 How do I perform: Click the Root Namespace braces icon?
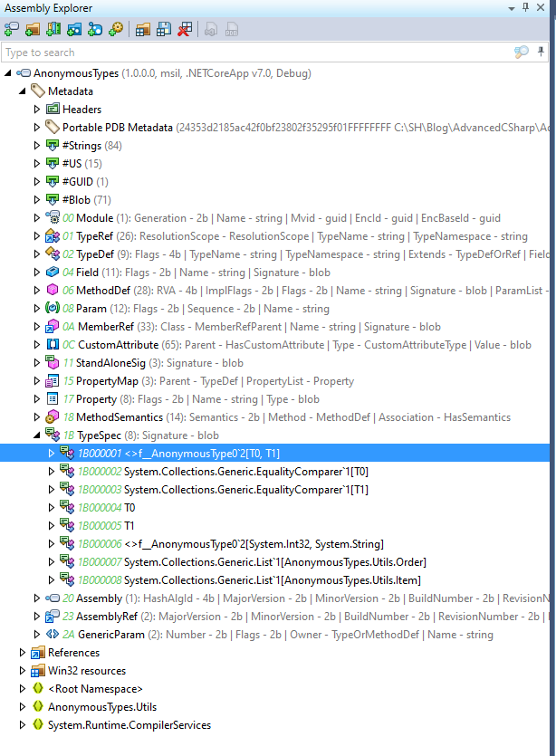(38, 688)
